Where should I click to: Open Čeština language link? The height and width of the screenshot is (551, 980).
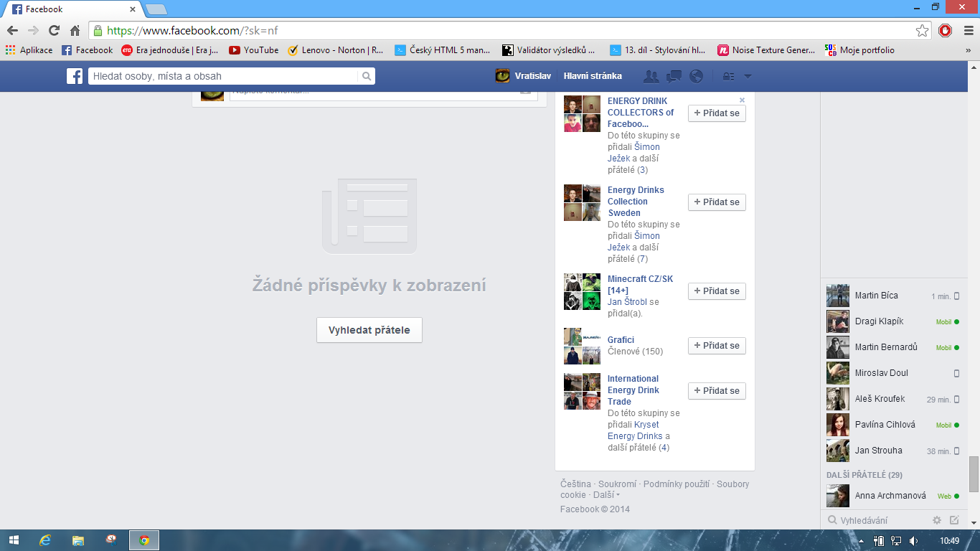point(576,484)
